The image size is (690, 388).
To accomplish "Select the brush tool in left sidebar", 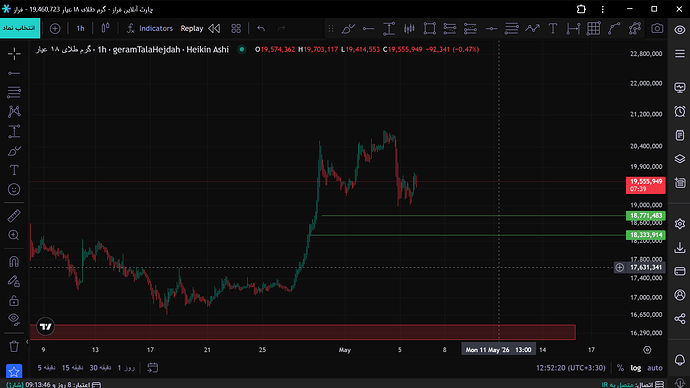I will click(x=14, y=151).
